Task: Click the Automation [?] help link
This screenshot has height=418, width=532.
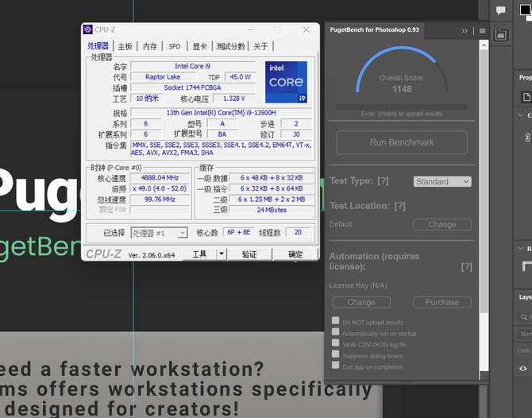Action: [x=467, y=267]
